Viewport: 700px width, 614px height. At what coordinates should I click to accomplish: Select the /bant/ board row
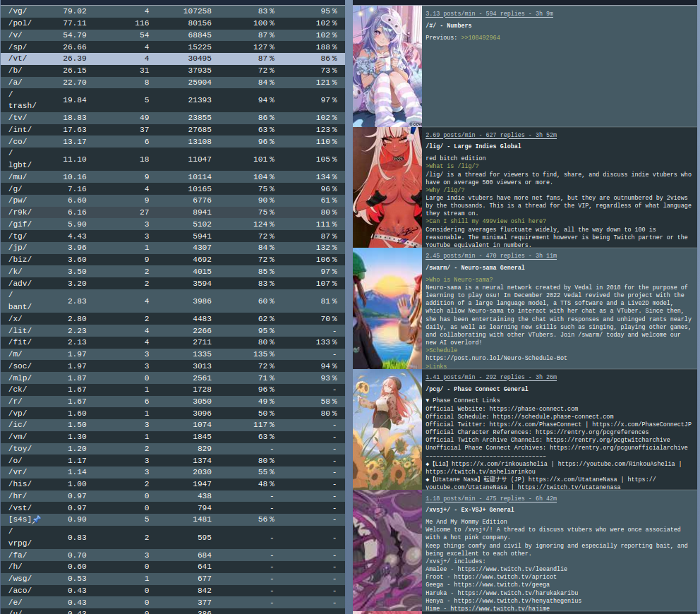coord(173,301)
